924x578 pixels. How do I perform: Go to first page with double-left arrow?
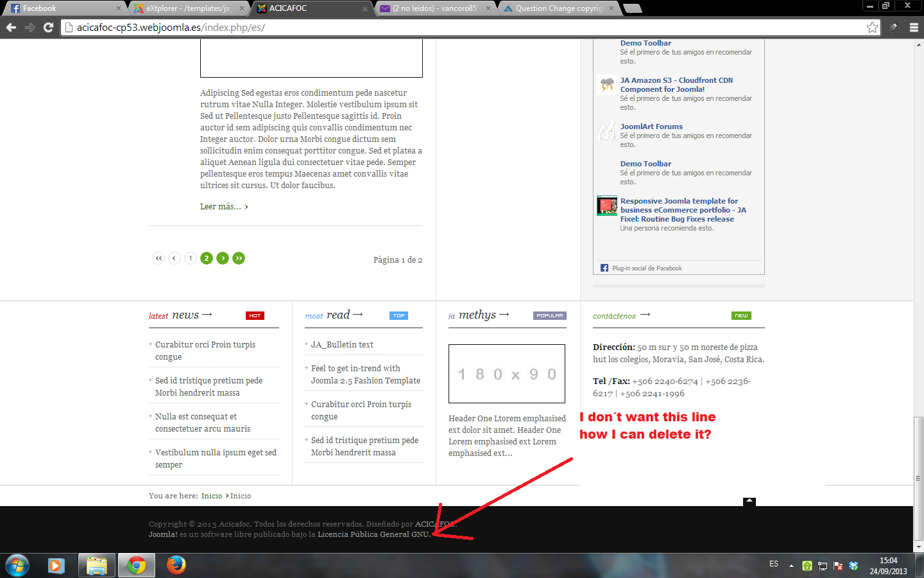pyautogui.click(x=158, y=258)
